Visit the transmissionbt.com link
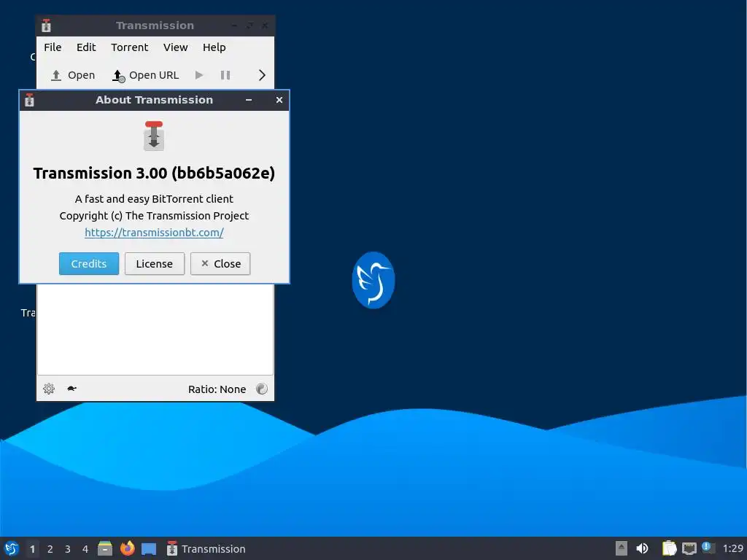The image size is (747, 560). (154, 233)
